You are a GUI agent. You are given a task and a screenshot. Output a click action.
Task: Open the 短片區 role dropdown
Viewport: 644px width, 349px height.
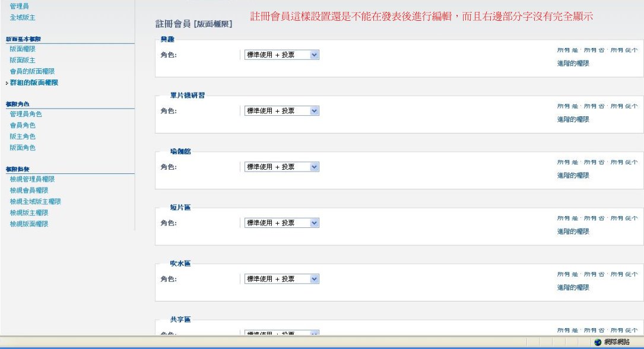coord(314,223)
